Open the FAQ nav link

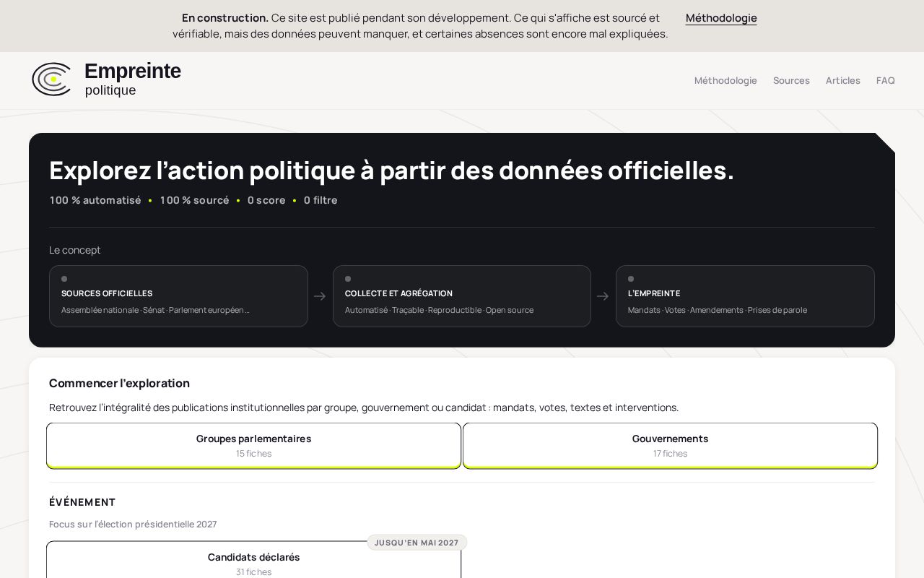[x=886, y=80]
